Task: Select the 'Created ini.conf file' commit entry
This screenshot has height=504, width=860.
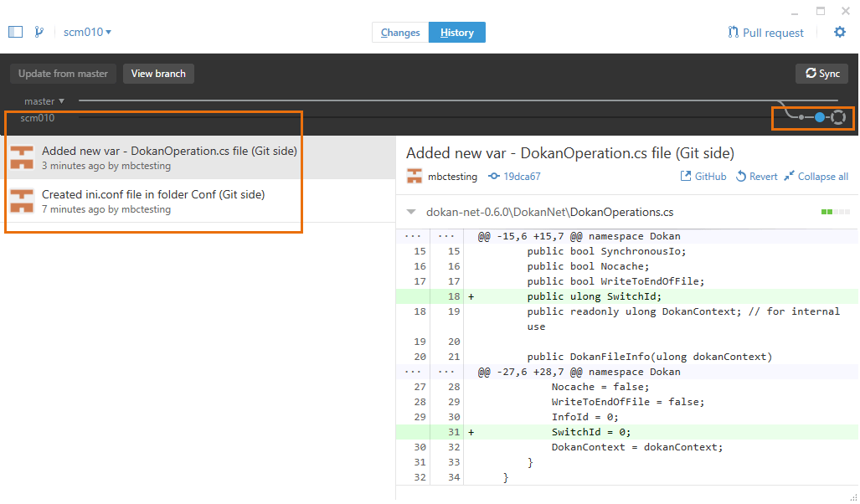Action: click(x=153, y=201)
